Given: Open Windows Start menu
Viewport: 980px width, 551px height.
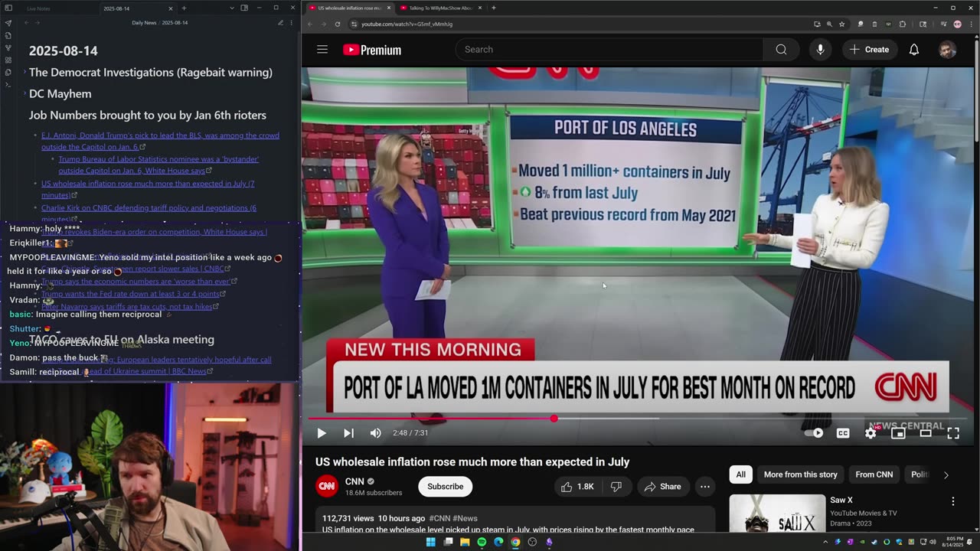Looking at the screenshot, I should coord(431,542).
